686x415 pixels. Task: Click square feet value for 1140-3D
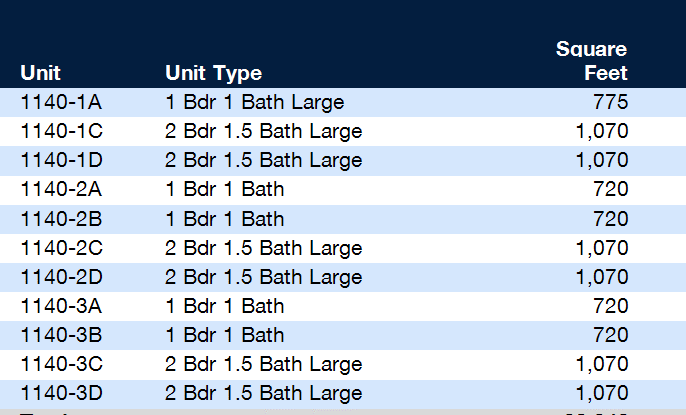[602, 393]
